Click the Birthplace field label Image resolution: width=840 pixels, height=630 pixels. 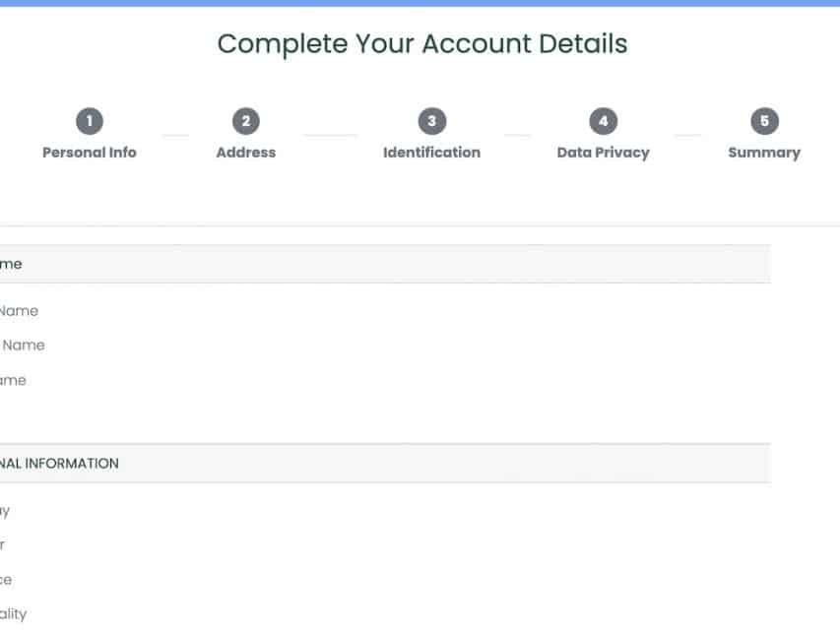click(x=6, y=580)
